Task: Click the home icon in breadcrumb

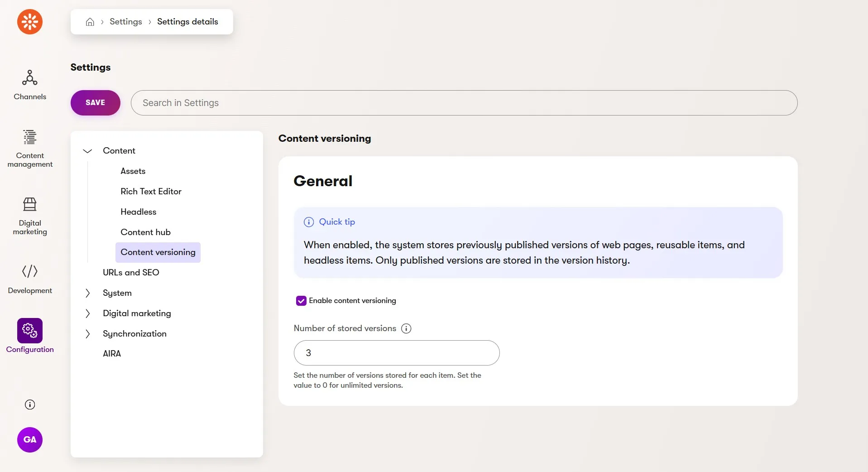Action: point(90,22)
